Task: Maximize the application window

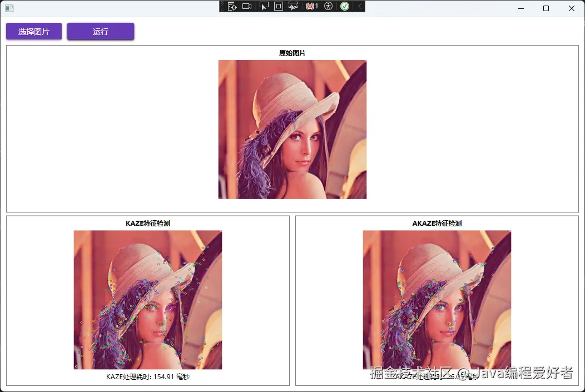Action: tap(546, 8)
